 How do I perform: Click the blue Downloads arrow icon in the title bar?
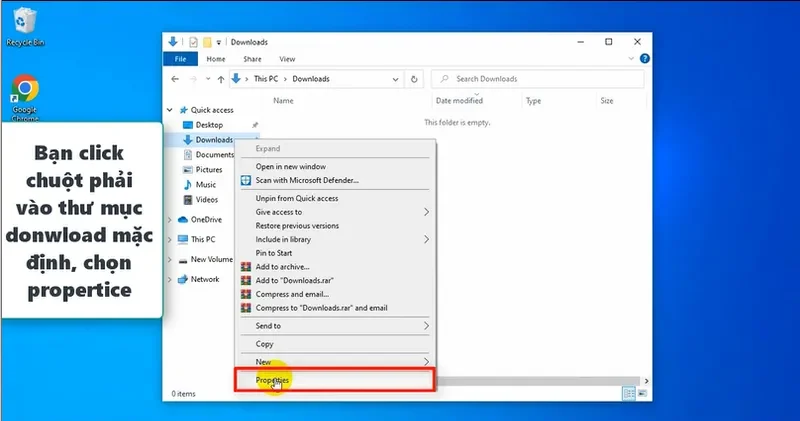[173, 42]
